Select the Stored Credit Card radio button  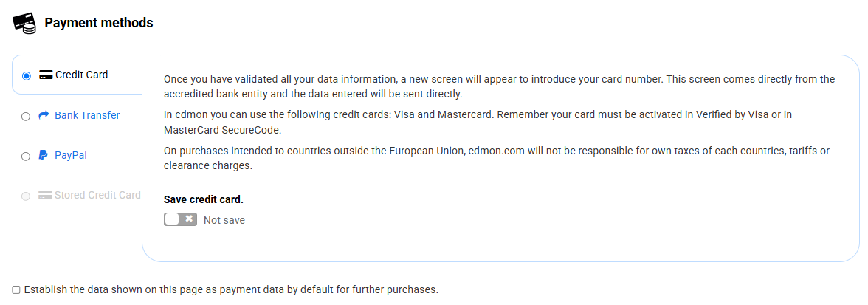[27, 196]
